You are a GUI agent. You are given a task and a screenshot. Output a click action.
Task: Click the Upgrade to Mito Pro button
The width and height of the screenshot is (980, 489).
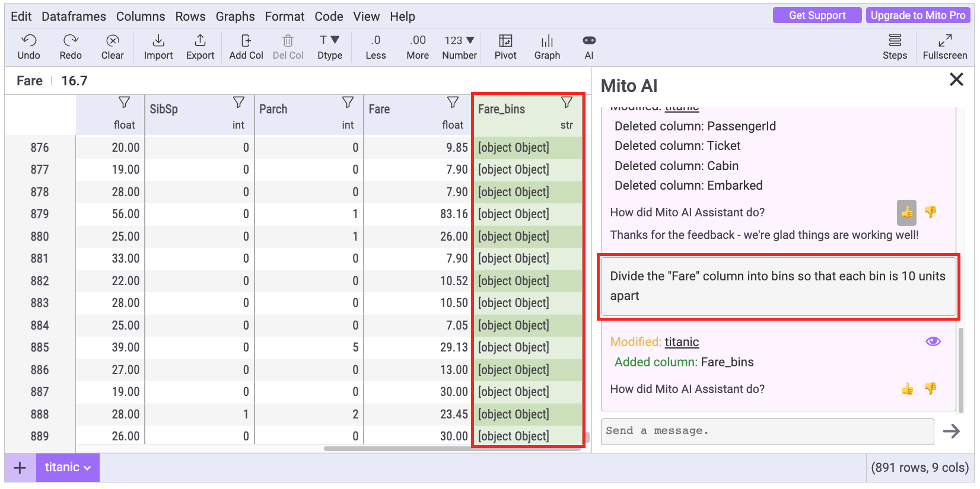[x=918, y=15]
